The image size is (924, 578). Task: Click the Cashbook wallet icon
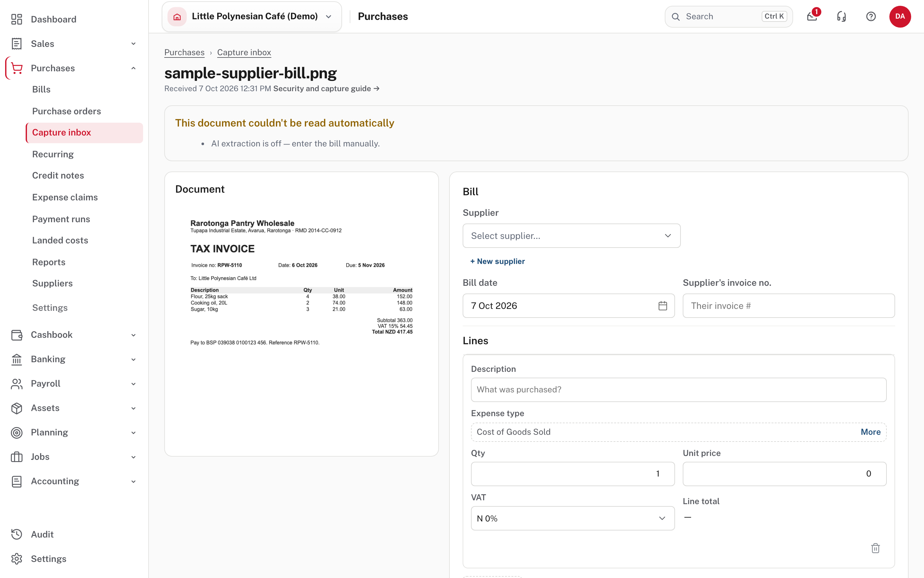pos(16,335)
